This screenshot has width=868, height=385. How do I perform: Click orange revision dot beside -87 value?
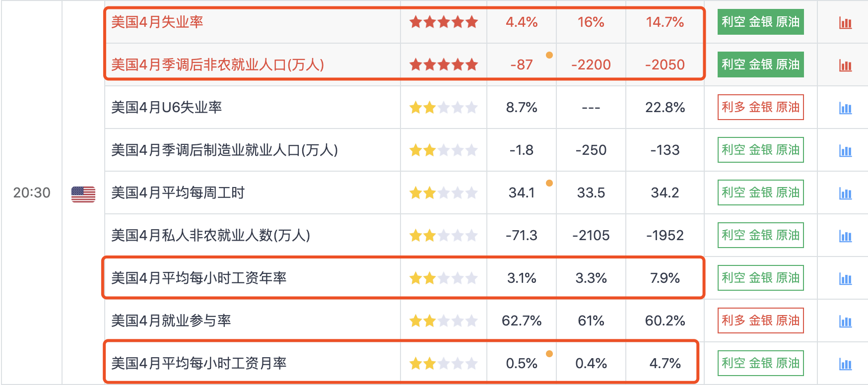pos(549,55)
